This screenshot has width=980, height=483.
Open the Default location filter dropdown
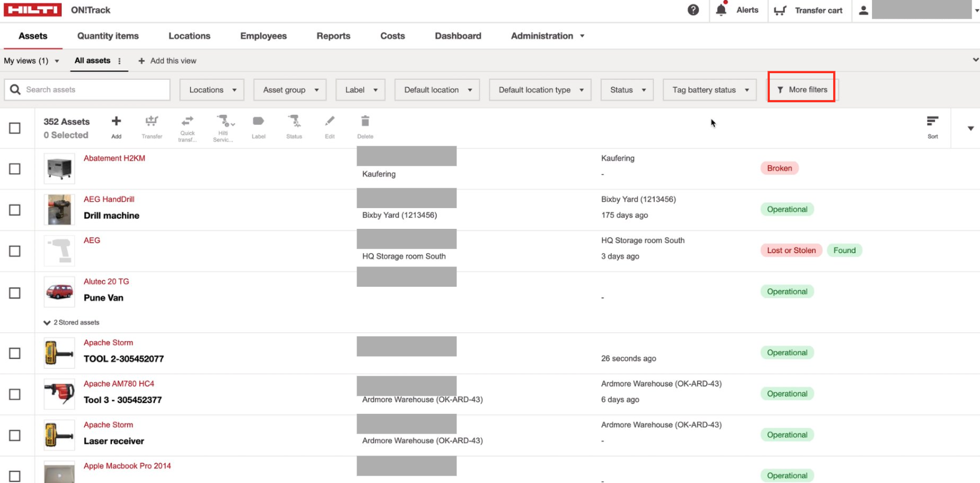[437, 90]
